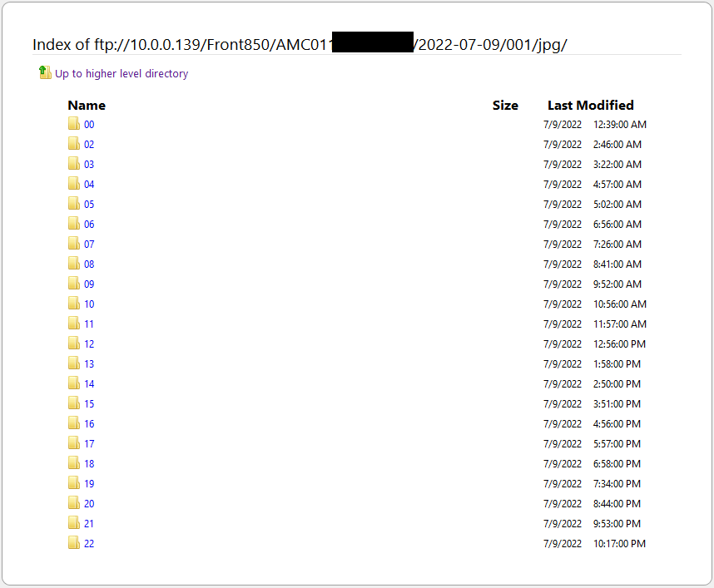
Task: Click the folder icon next to 00
Action: [74, 123]
